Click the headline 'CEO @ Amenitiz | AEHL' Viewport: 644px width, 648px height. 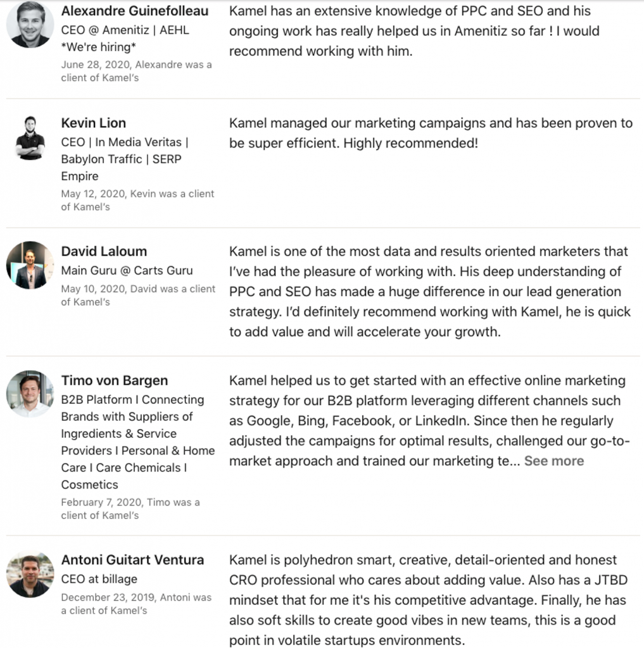(x=125, y=30)
